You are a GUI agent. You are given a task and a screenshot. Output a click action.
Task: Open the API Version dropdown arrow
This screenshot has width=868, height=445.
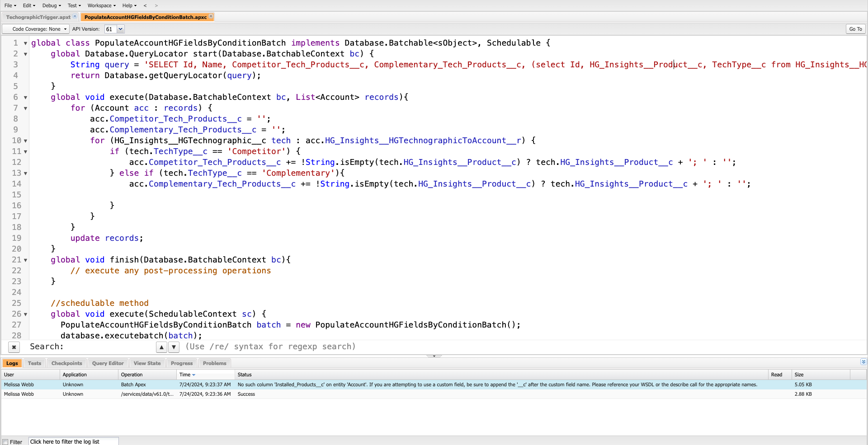pyautogui.click(x=120, y=29)
